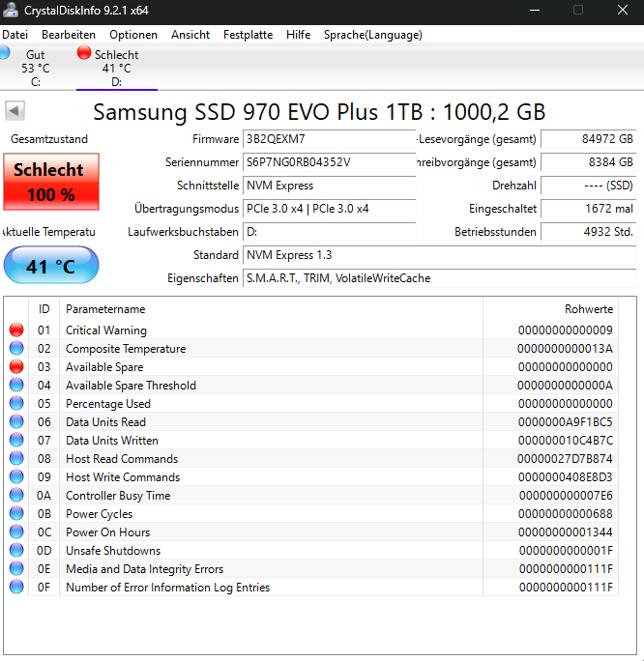644x661 pixels.
Task: Click the Drehzahl value ---- (SSD)
Action: [588, 186]
